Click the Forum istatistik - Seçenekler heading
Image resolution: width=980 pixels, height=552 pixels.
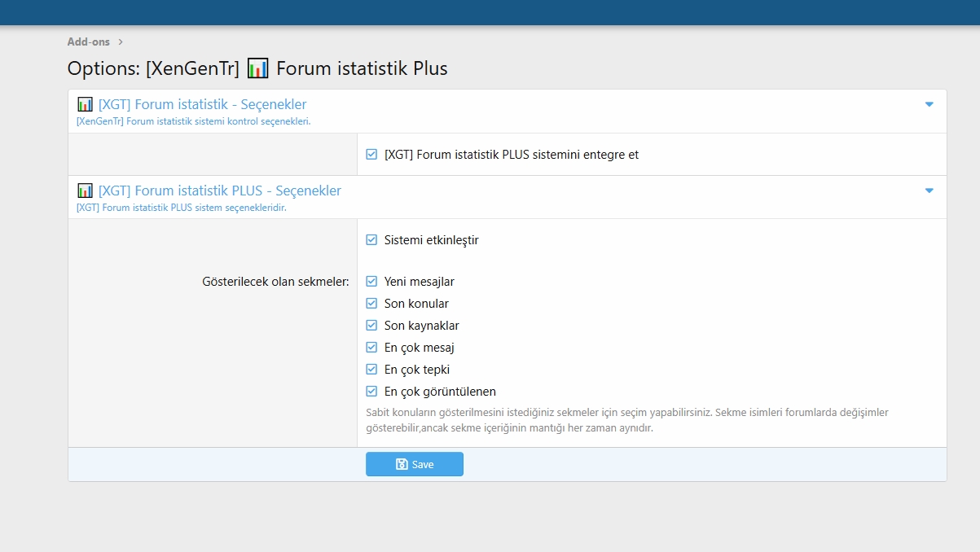pyautogui.click(x=202, y=104)
